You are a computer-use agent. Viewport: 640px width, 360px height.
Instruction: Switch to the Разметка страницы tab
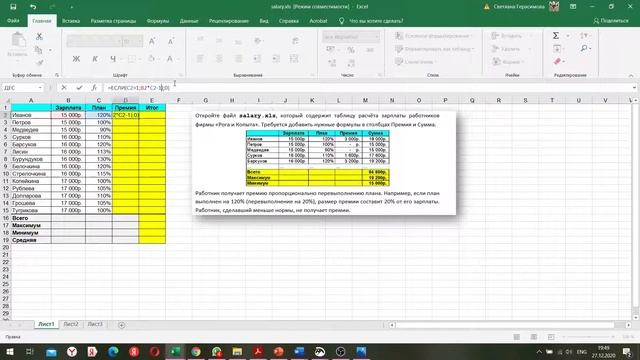(x=113, y=21)
